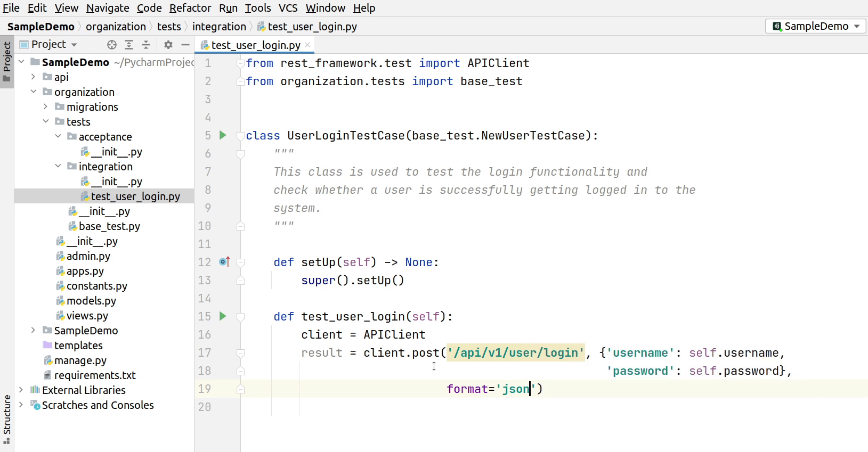Viewport: 868px width, 452px height.
Task: Click the override marker icon beside setUp
Action: 224,262
